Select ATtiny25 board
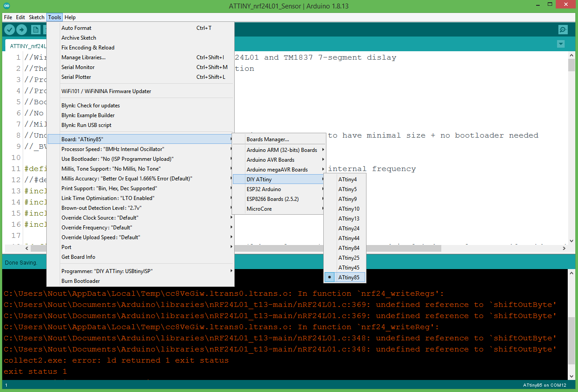 (345, 258)
